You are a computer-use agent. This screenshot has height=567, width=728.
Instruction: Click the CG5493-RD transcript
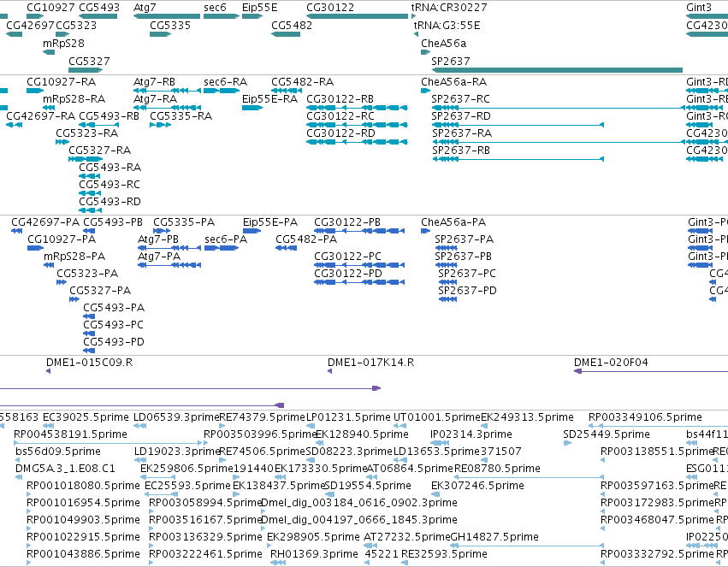coord(90,210)
